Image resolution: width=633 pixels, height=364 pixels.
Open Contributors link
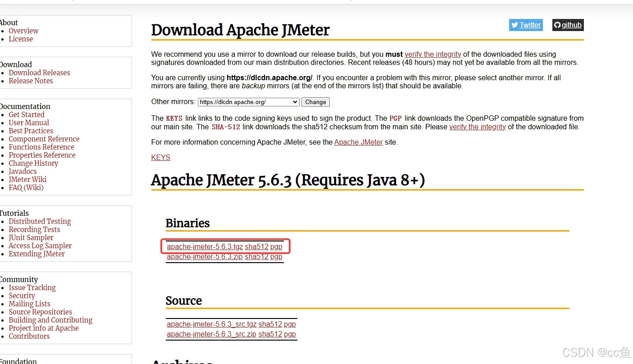pyautogui.click(x=29, y=337)
